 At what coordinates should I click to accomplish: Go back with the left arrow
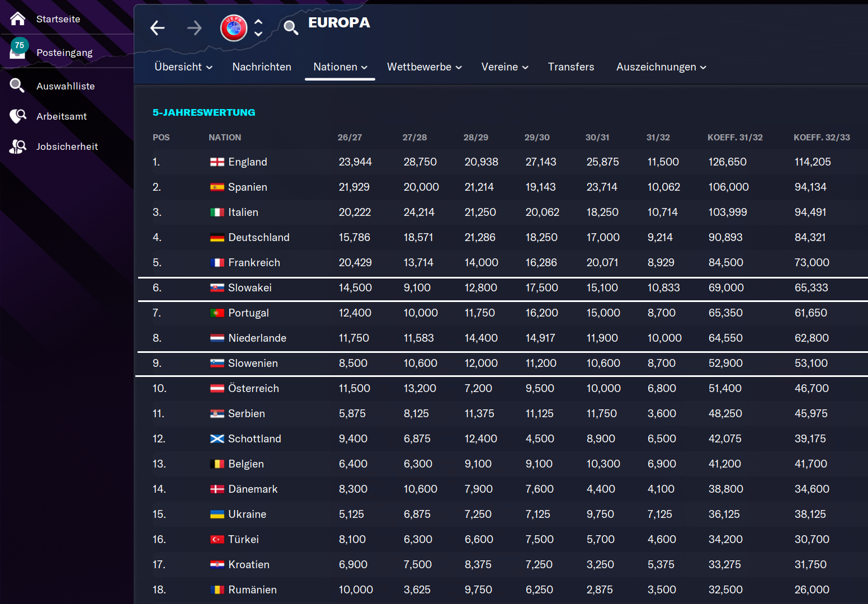(x=158, y=28)
